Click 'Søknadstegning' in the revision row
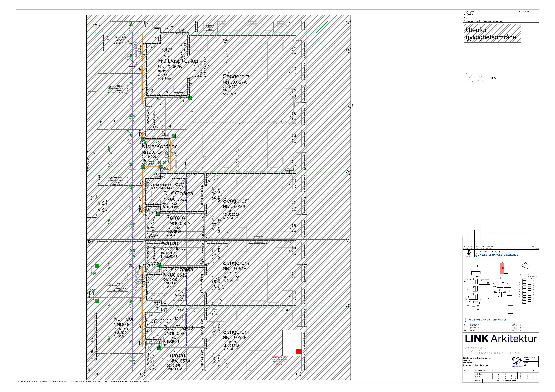This screenshot has height=392, width=555. coord(492,247)
